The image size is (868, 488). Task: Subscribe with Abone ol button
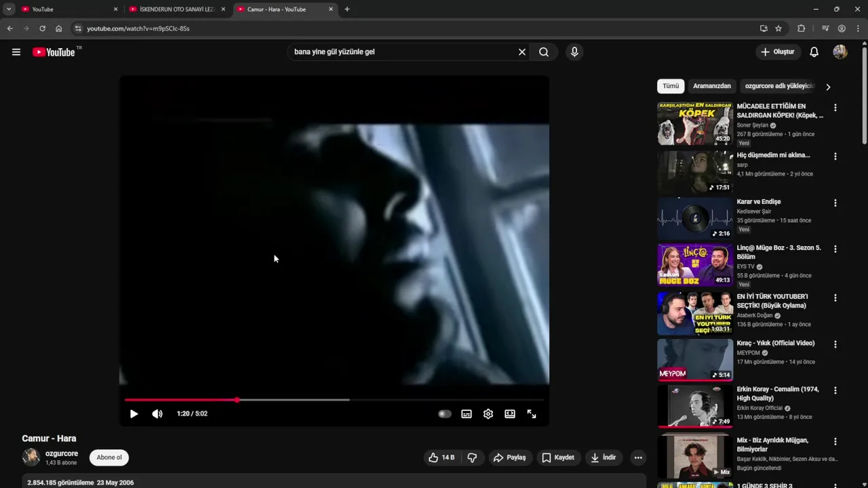click(109, 457)
